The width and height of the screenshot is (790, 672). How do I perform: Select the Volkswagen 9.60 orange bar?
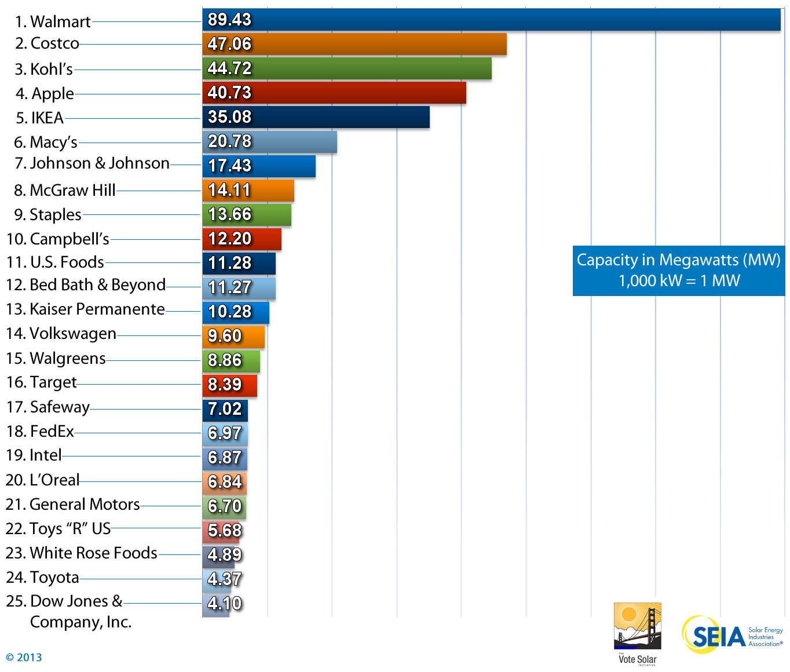[233, 337]
